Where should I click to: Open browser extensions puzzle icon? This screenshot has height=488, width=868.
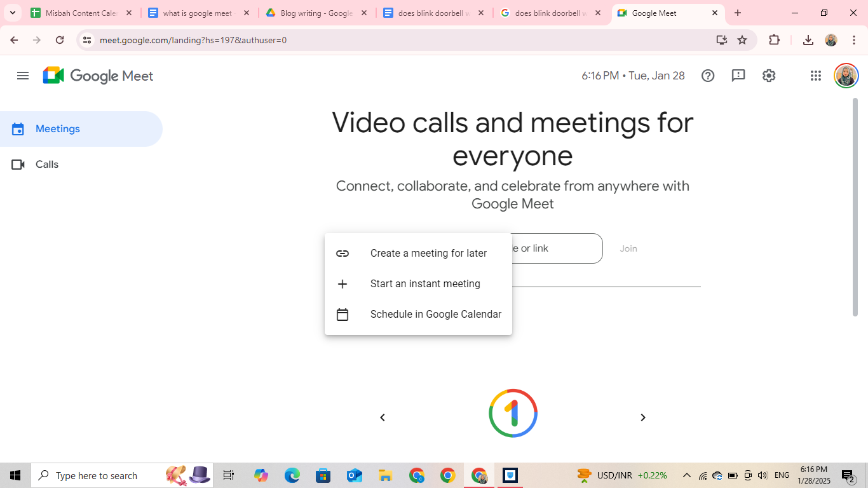pyautogui.click(x=774, y=40)
